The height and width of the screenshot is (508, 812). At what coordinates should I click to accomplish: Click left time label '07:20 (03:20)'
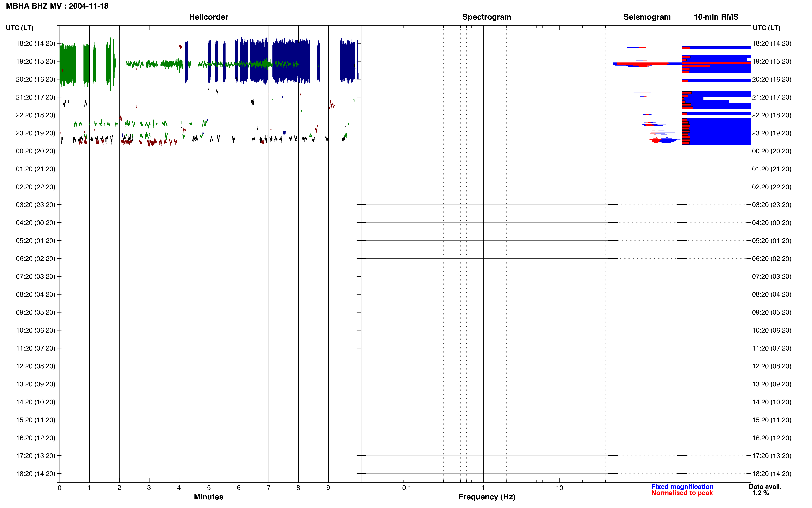36,277
